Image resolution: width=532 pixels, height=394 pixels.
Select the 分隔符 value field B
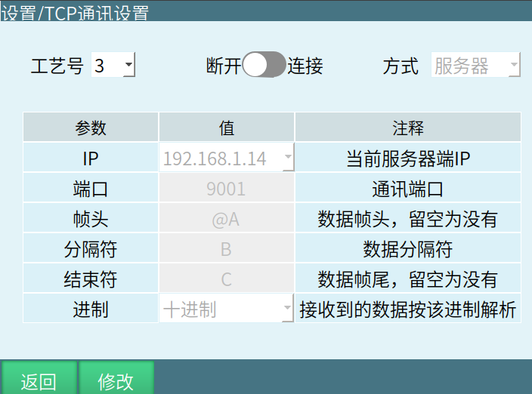pos(226,248)
